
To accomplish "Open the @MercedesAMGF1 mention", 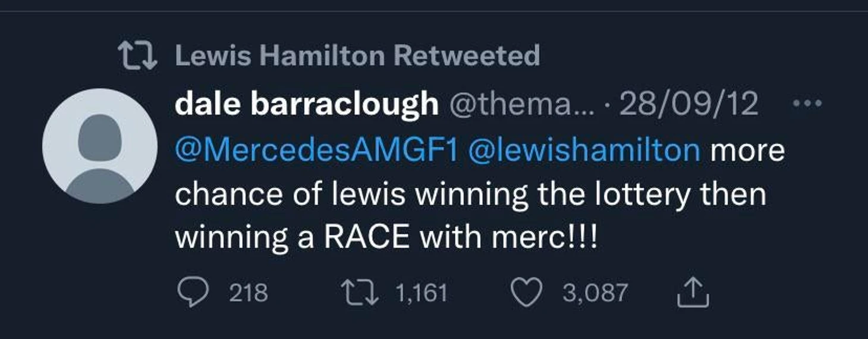I will tap(316, 150).
